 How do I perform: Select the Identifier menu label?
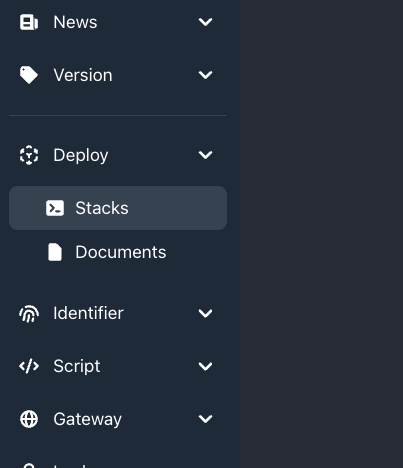pos(88,313)
